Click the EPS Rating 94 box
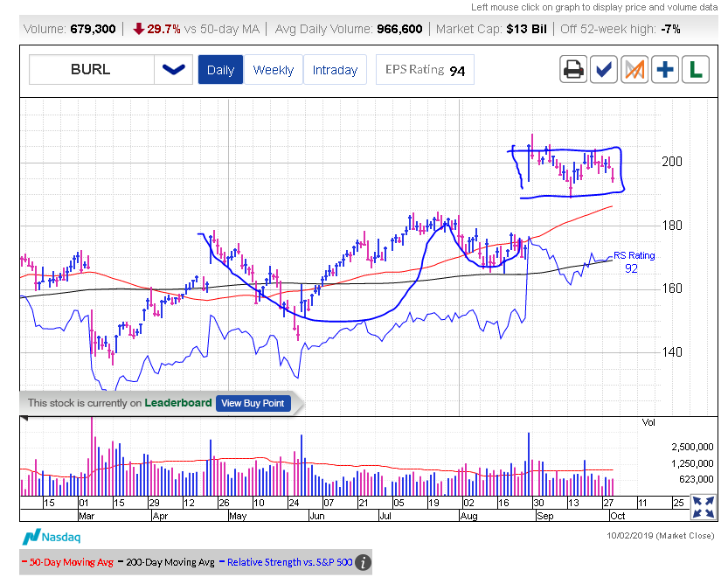 click(425, 70)
